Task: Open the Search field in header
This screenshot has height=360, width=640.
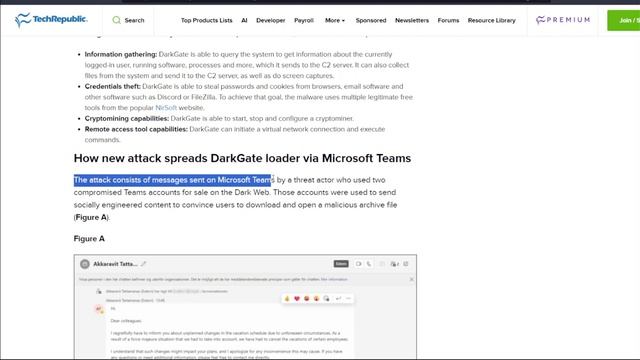Action: 128,20
